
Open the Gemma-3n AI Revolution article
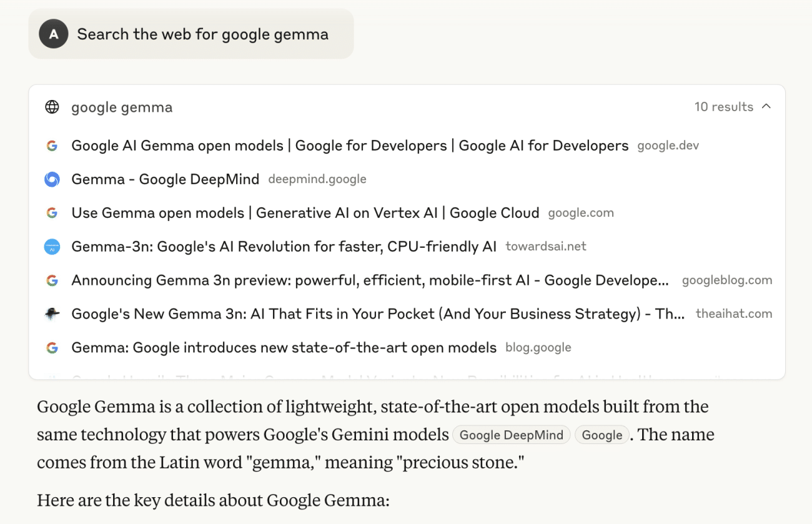[x=284, y=247]
